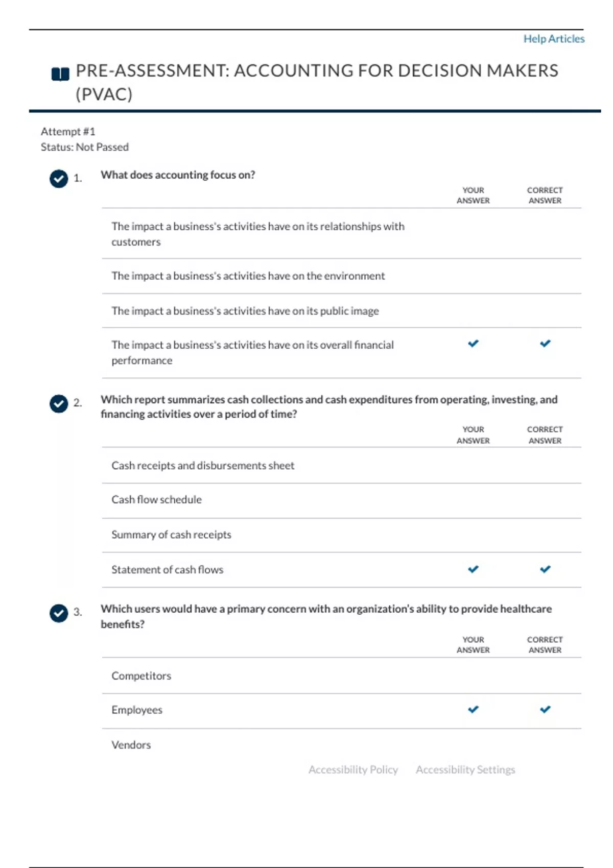
Task: Select the 'impact on the environment' answer option
Action: 341,276
